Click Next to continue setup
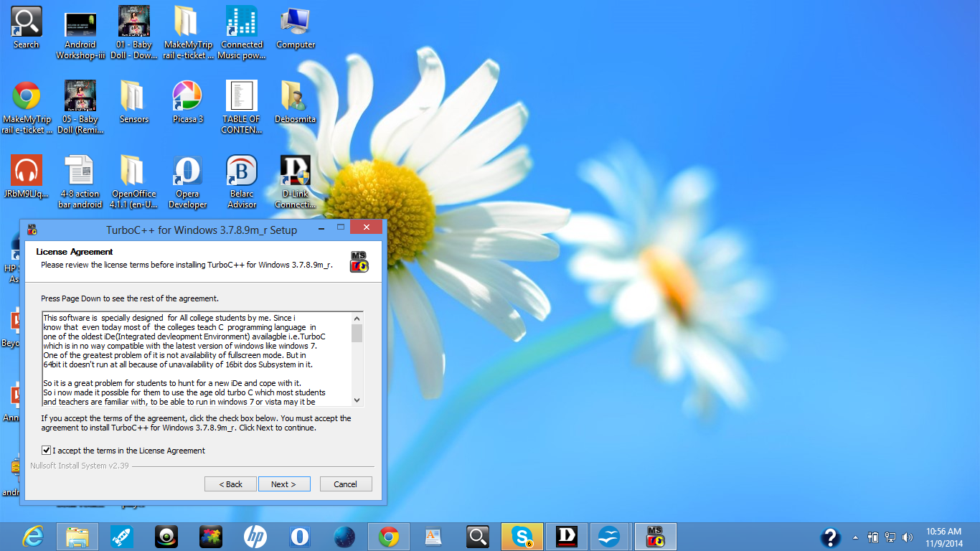Image resolution: width=980 pixels, height=551 pixels. [284, 484]
